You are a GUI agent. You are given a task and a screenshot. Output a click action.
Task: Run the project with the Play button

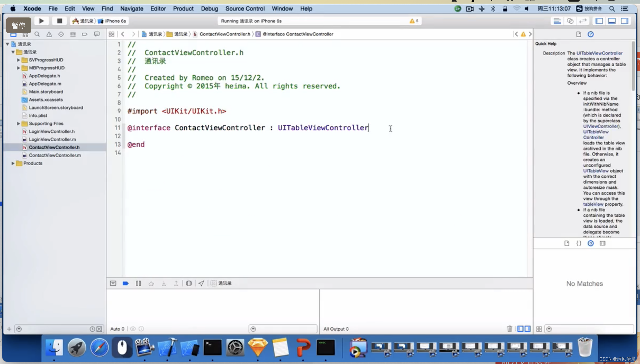coord(41,21)
